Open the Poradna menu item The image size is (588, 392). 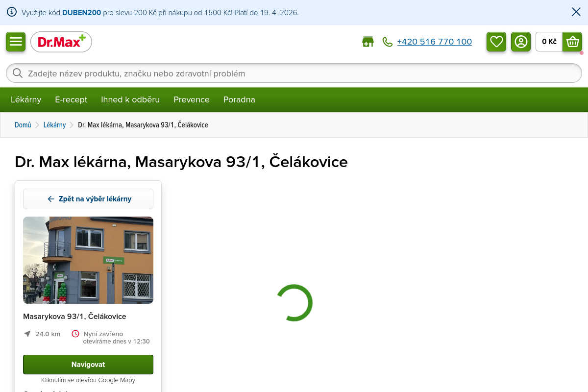239,99
